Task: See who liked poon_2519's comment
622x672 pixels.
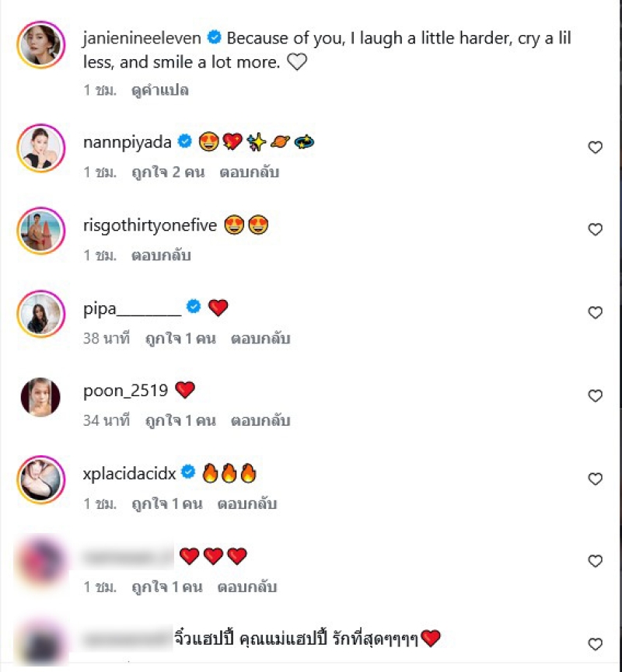Action: click(180, 421)
